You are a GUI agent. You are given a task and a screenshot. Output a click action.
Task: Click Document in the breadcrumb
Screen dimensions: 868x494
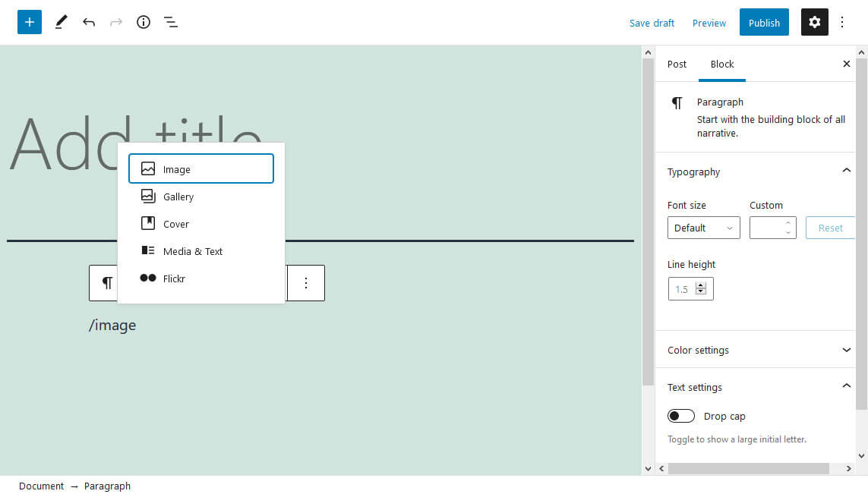pos(42,486)
